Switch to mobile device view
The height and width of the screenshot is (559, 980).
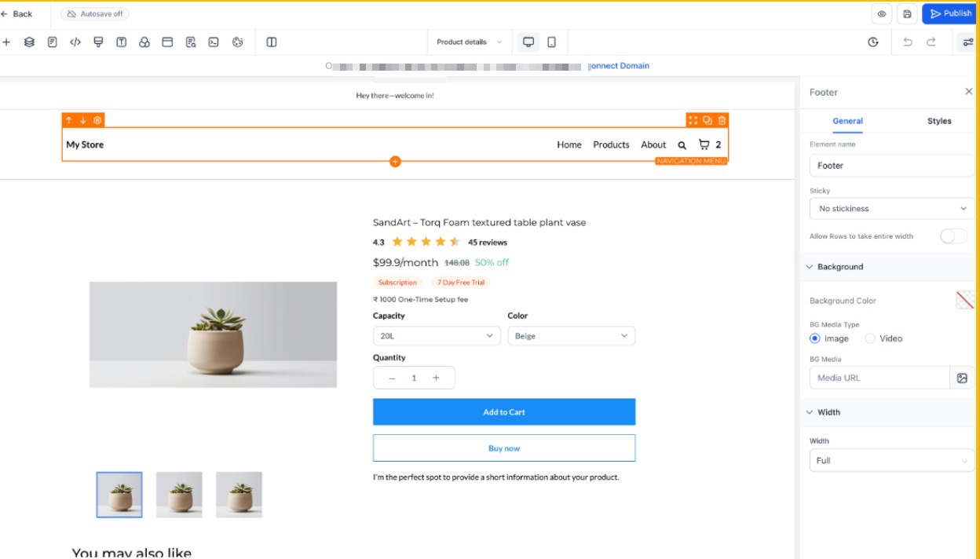[551, 42]
